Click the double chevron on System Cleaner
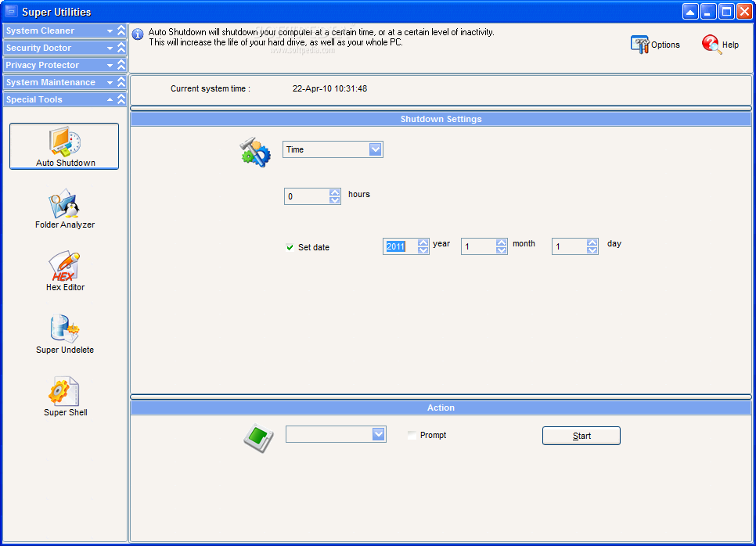 click(x=121, y=31)
